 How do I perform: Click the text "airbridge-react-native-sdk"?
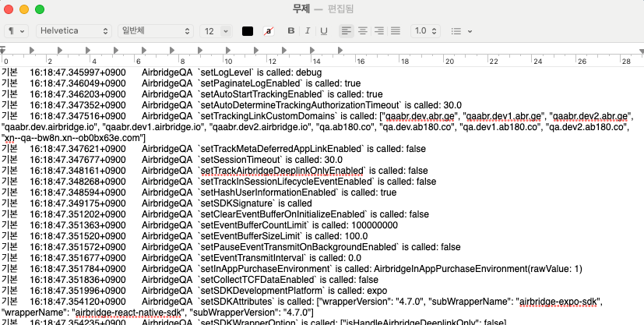point(129,313)
